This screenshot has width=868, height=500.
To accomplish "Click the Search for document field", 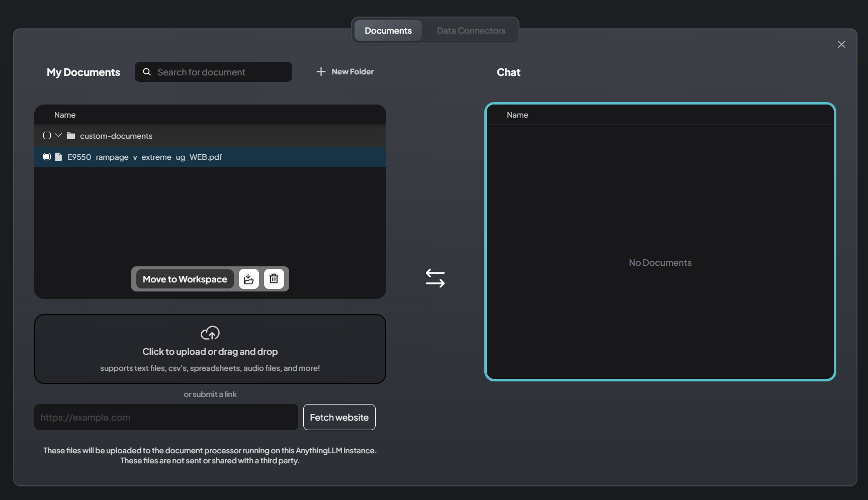I will click(213, 72).
